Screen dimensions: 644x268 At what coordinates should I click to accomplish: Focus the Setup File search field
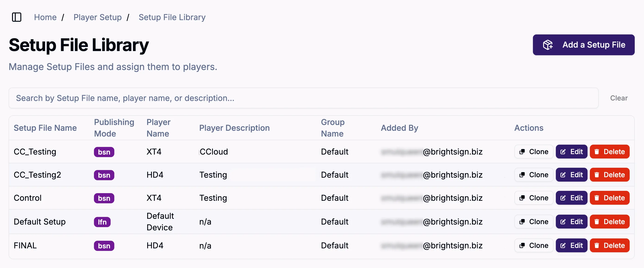(x=304, y=98)
